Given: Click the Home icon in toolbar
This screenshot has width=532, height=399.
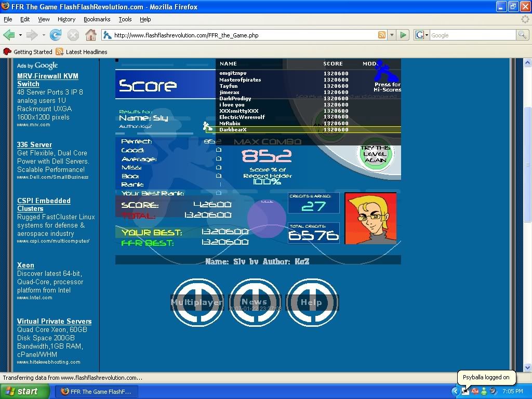Looking at the screenshot, I should (91, 35).
